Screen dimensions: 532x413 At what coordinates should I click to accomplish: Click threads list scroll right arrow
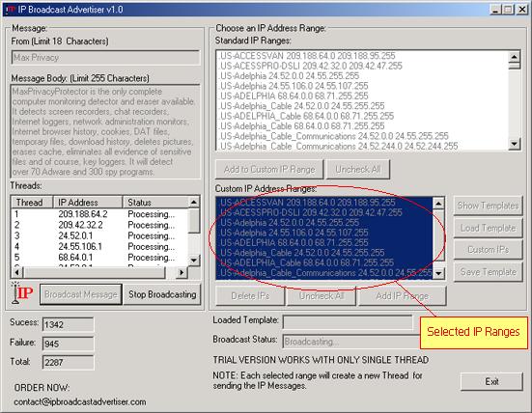(182, 272)
